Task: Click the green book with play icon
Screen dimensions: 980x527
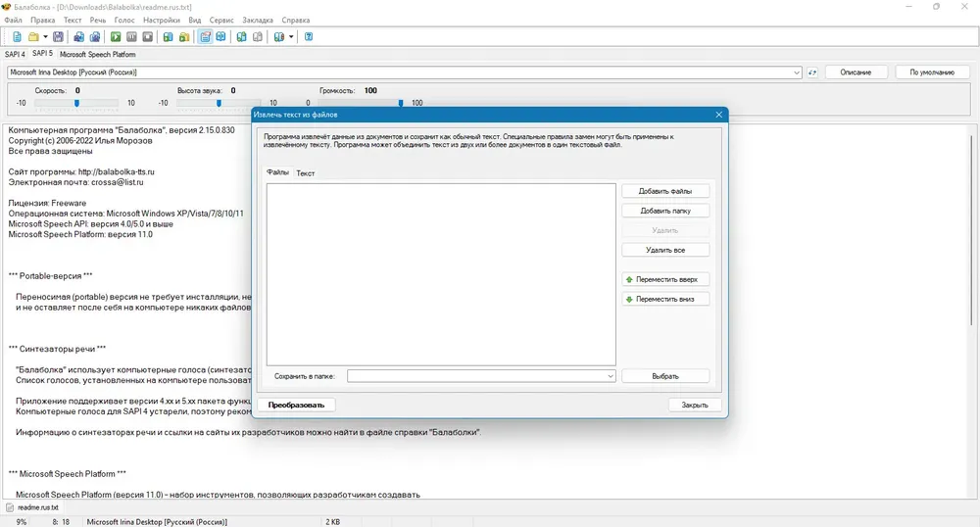Action: coord(169,37)
